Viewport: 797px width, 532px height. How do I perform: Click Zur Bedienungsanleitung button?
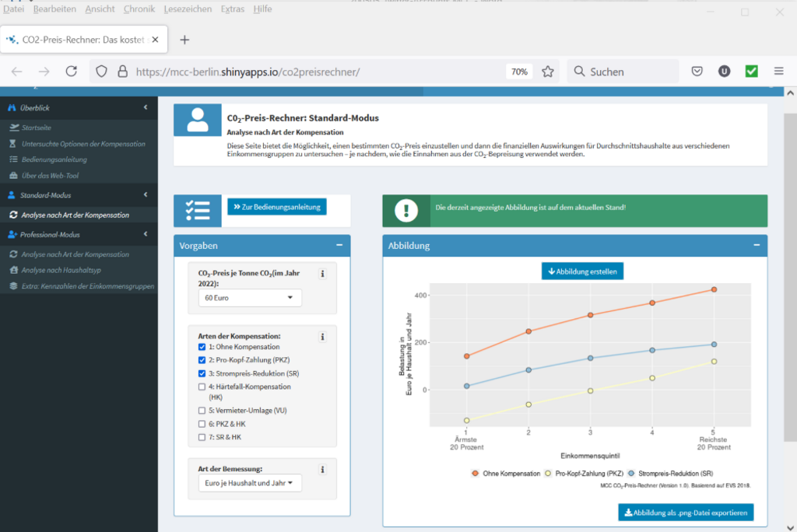tap(277, 208)
